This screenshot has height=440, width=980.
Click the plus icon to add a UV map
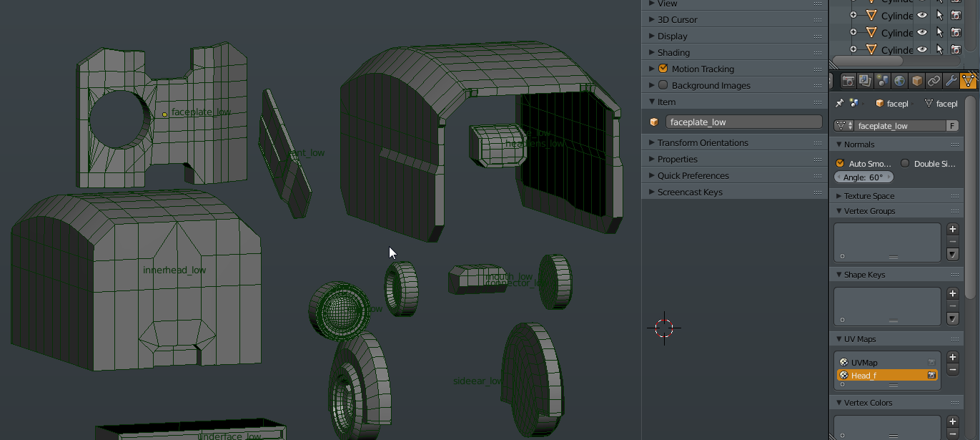(x=952, y=357)
